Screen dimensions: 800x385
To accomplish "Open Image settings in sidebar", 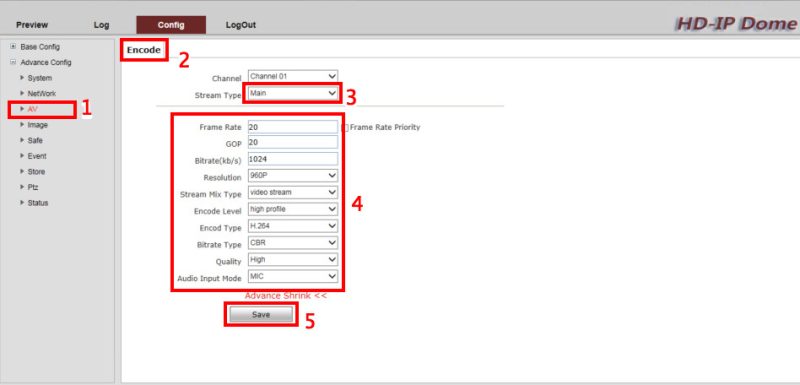I will click(x=37, y=124).
